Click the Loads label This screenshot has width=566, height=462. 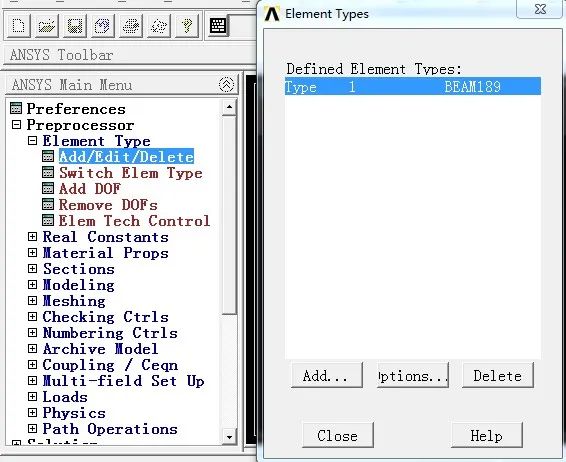65,397
